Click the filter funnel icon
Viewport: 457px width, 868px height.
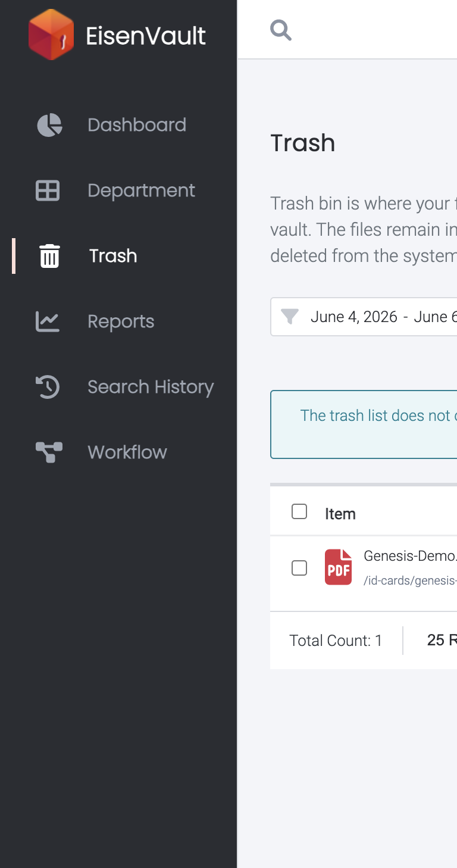tap(289, 317)
